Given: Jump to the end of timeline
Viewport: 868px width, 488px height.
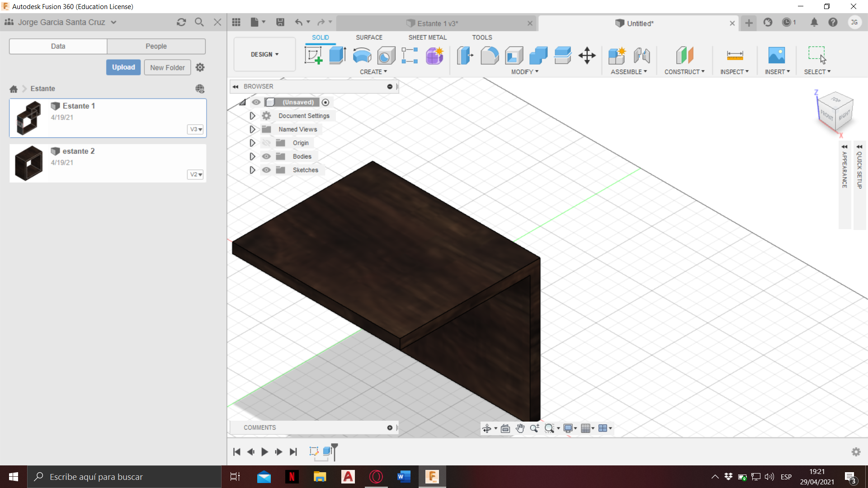Looking at the screenshot, I should pyautogui.click(x=293, y=452).
